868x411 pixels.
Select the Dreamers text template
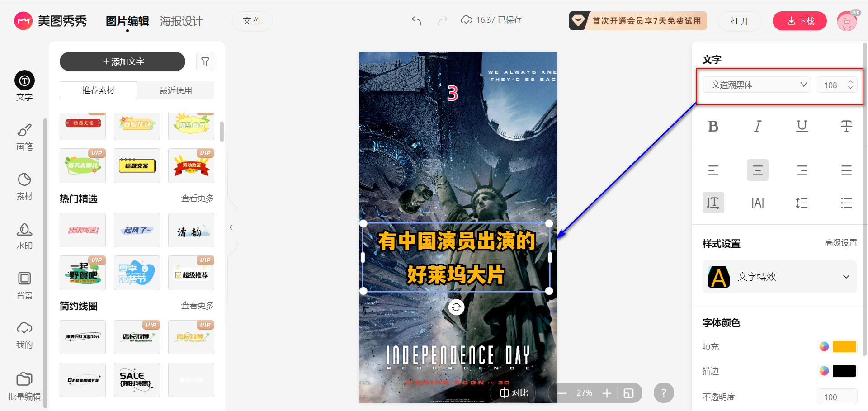pos(83,380)
